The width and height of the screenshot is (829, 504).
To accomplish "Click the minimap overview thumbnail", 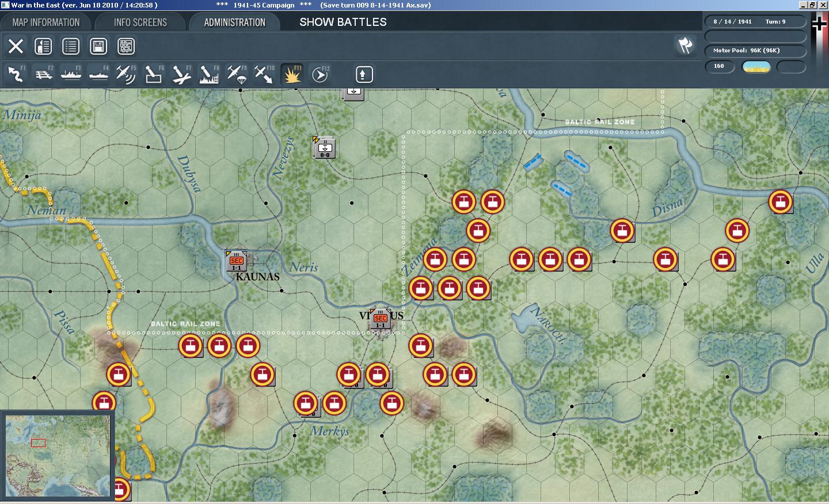I will tap(58, 456).
